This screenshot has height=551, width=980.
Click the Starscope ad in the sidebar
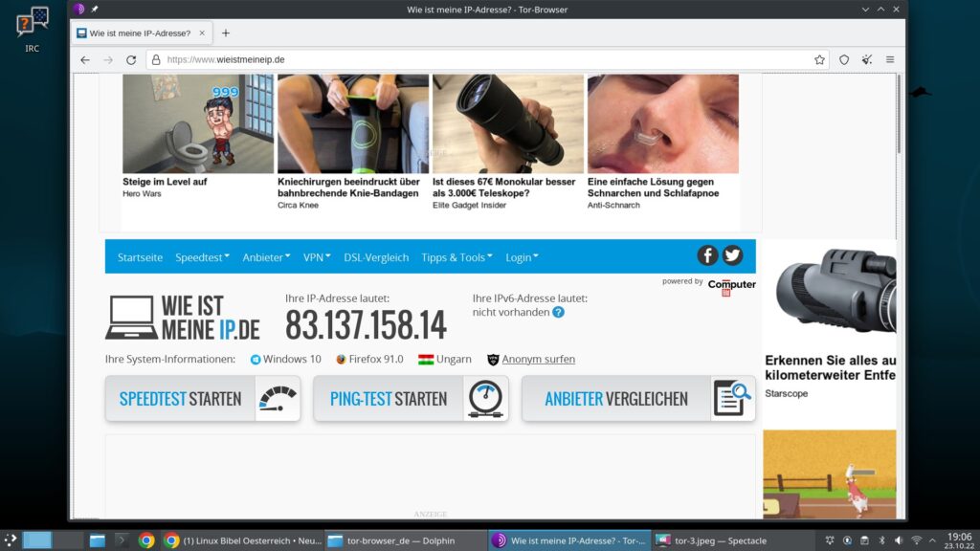[x=830, y=321]
